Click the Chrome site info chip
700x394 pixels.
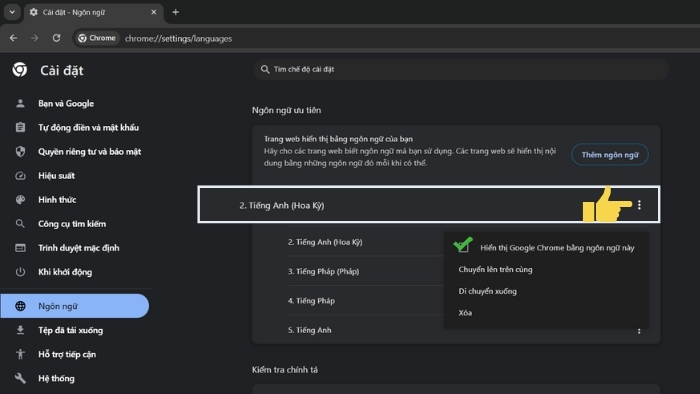click(97, 38)
